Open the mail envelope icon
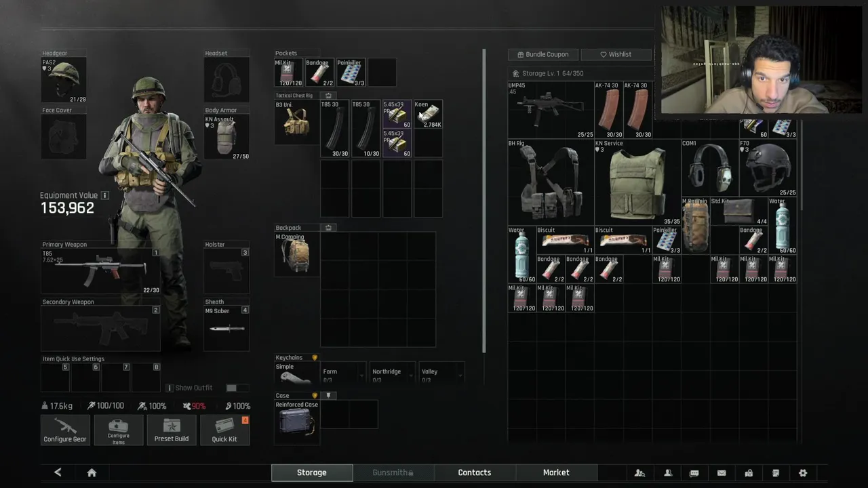This screenshot has width=868, height=488. point(722,473)
